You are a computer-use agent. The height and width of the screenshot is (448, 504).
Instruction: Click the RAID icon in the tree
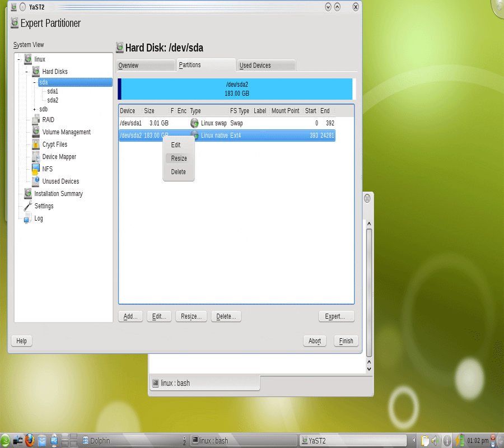(36, 119)
